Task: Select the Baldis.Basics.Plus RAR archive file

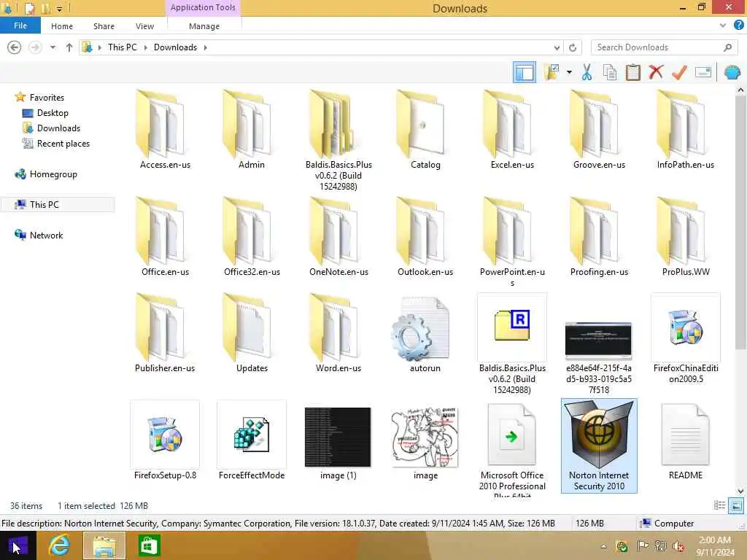Action: pyautogui.click(x=512, y=344)
